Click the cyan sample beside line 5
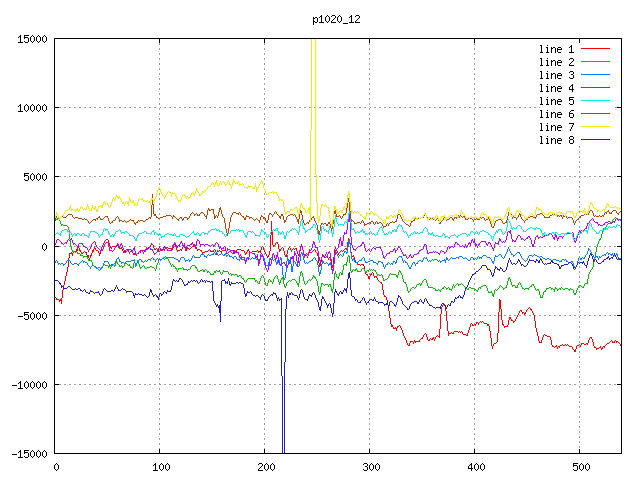The height and width of the screenshot is (480, 640). (x=595, y=101)
